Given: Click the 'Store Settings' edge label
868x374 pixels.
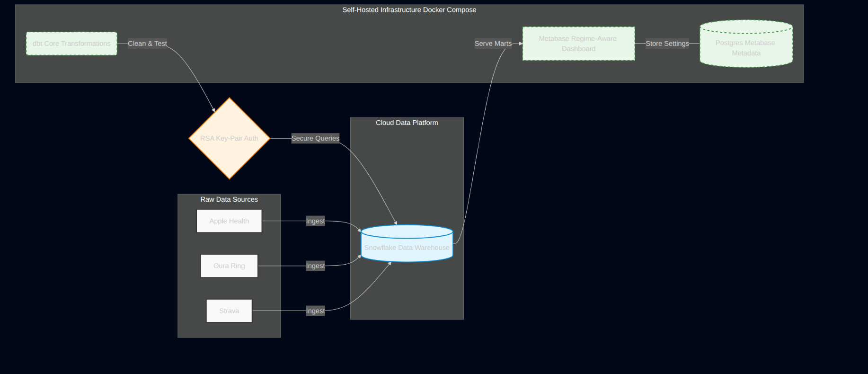Looking at the screenshot, I should click(x=667, y=44).
